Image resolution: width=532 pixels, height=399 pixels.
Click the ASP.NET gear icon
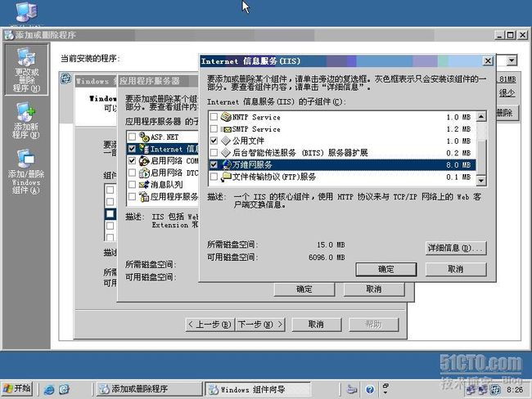pyautogui.click(x=144, y=137)
